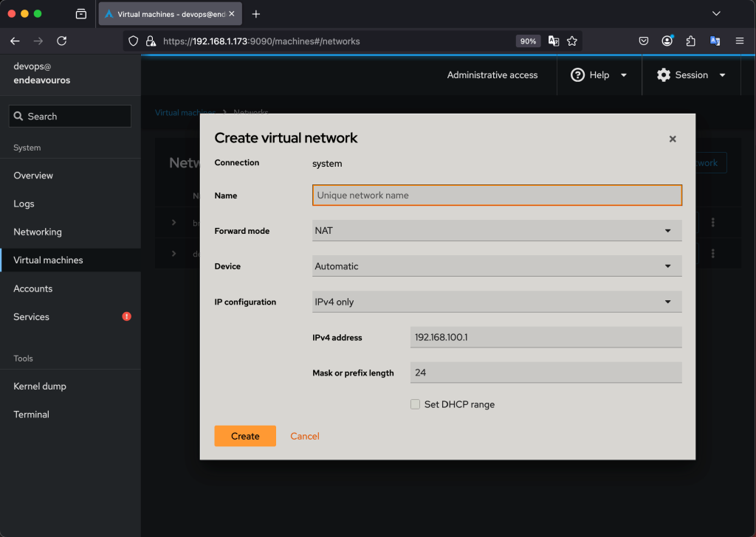Open the browser extensions puzzle icon
This screenshot has width=756, height=537.
coord(691,41)
